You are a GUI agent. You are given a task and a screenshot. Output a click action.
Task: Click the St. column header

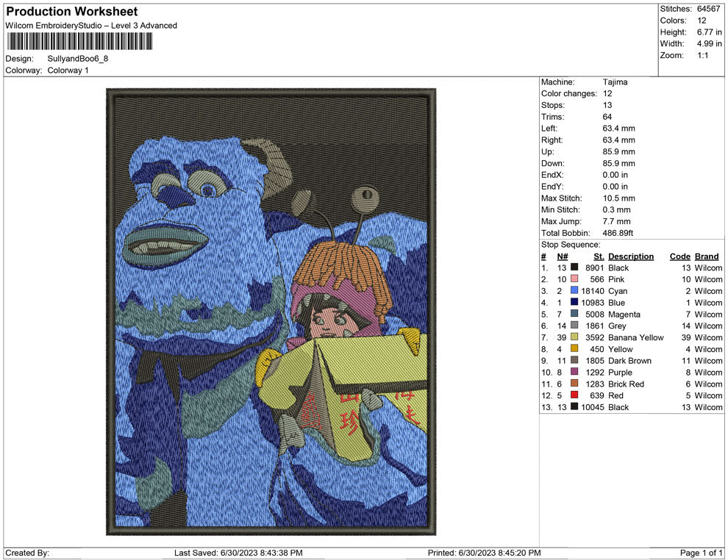pos(599,256)
